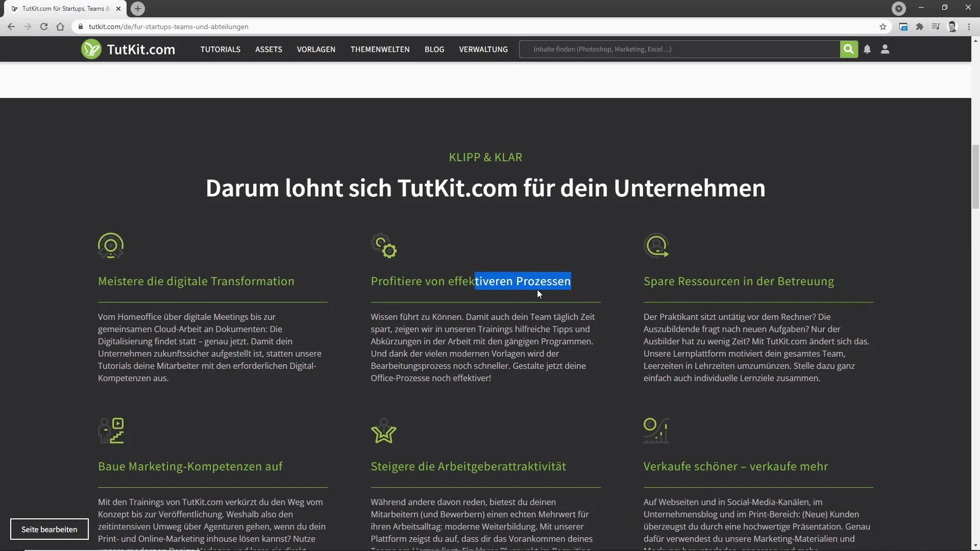Click the browser profile avatar icon
980x551 pixels.
click(x=952, y=27)
